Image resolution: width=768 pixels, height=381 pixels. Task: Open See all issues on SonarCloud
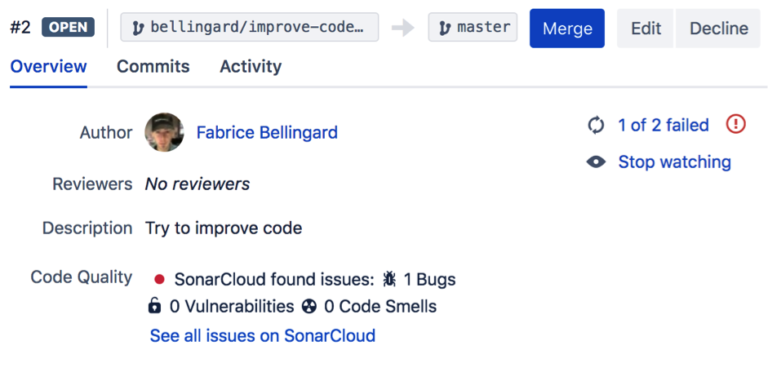(x=263, y=335)
